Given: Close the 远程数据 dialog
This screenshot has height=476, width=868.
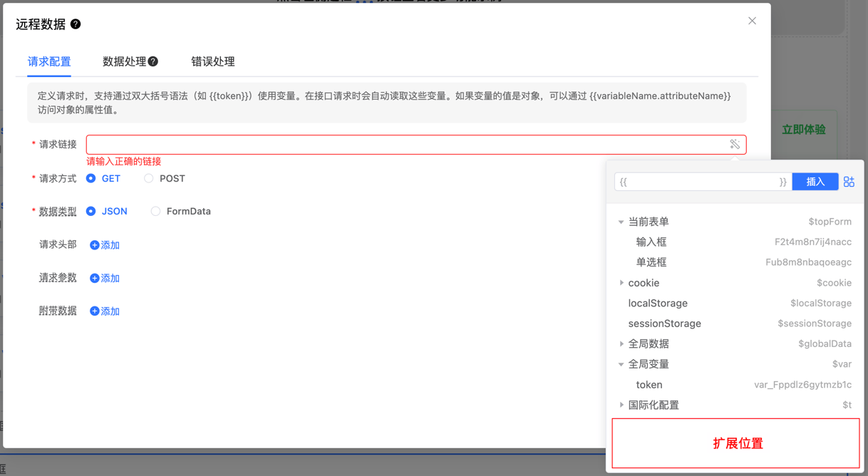Looking at the screenshot, I should 752,21.
